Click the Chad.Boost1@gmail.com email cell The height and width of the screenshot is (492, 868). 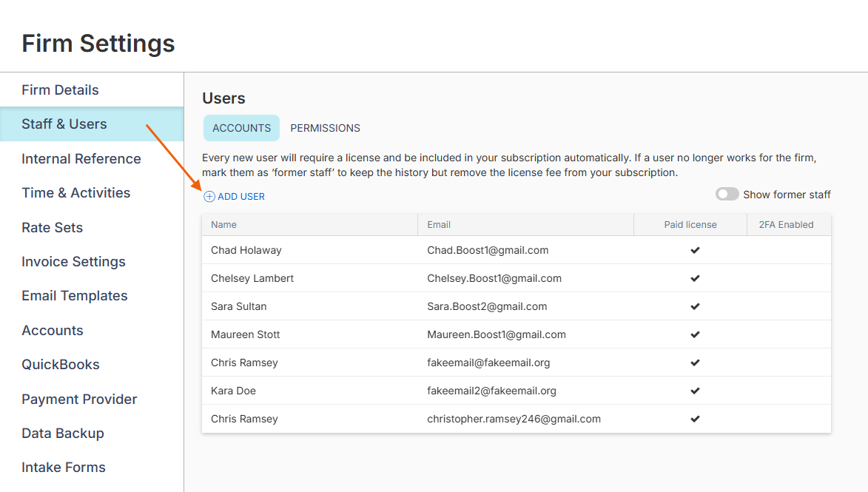(488, 250)
